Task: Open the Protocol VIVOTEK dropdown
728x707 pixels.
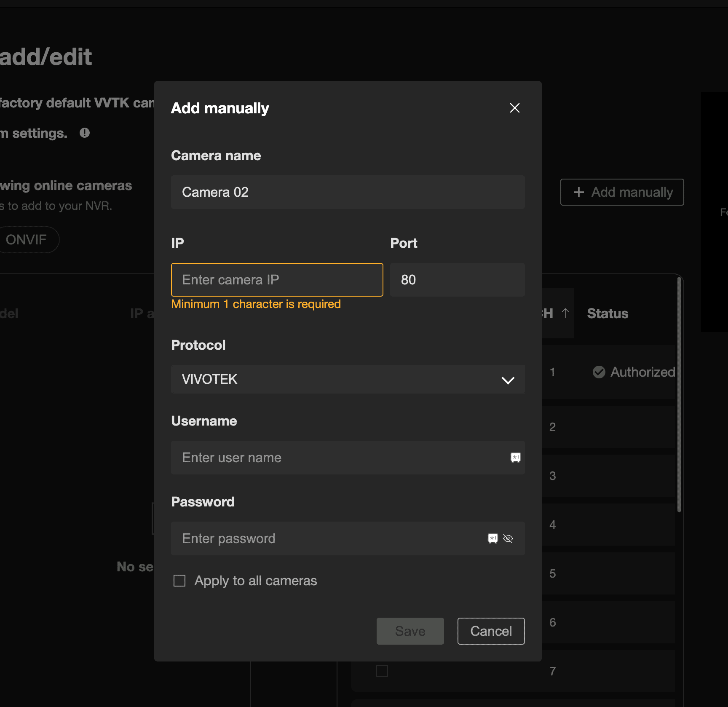Action: [x=337, y=379]
